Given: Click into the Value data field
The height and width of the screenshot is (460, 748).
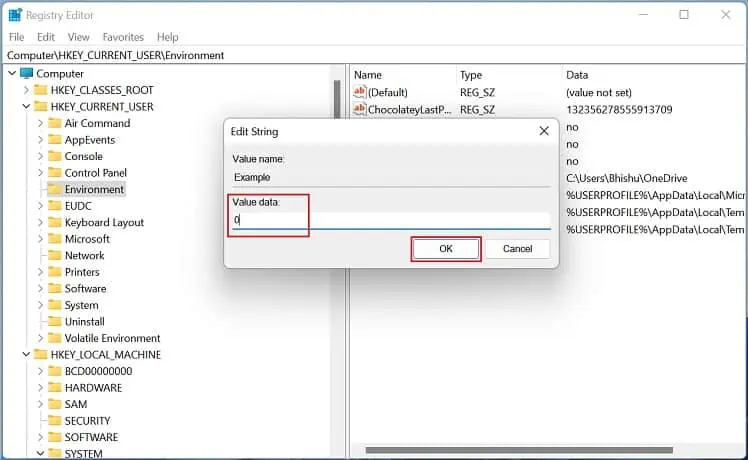Looking at the screenshot, I should [391, 220].
